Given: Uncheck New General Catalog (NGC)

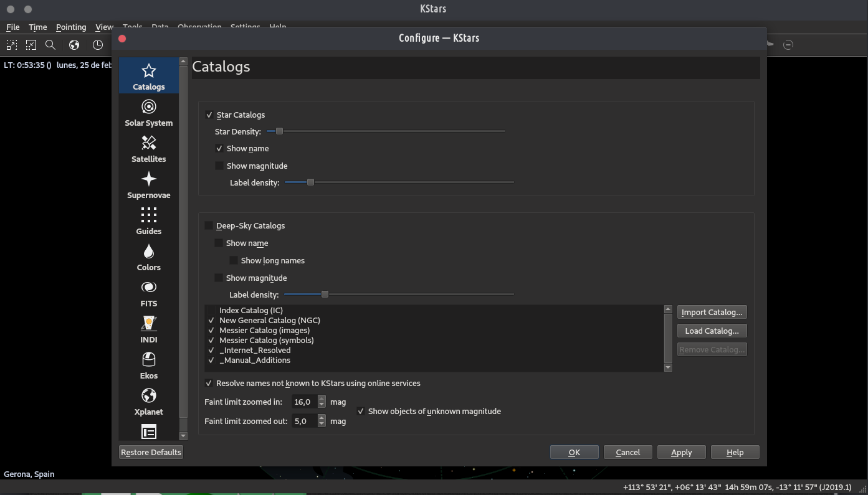Looking at the screenshot, I should [x=211, y=320].
